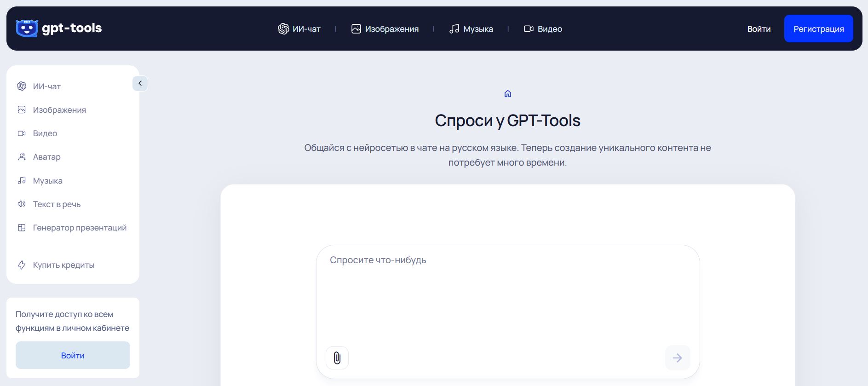Click Войти in the header
Viewport: 868px width, 386px height.
(759, 29)
